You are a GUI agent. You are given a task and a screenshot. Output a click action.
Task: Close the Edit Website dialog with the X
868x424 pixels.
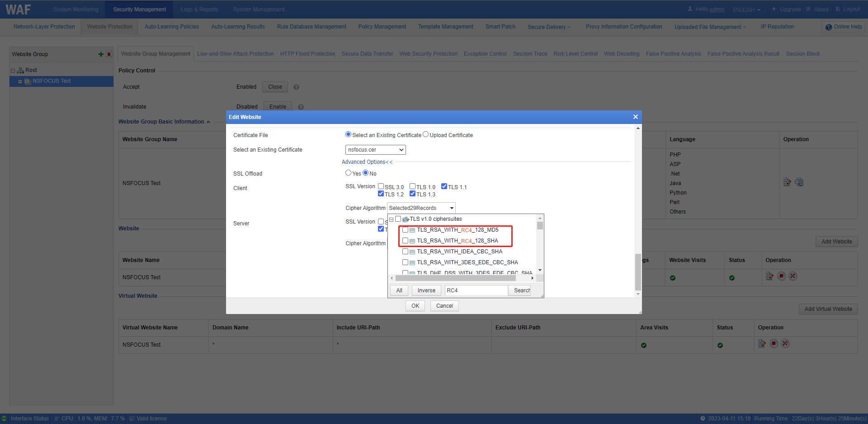coord(635,117)
